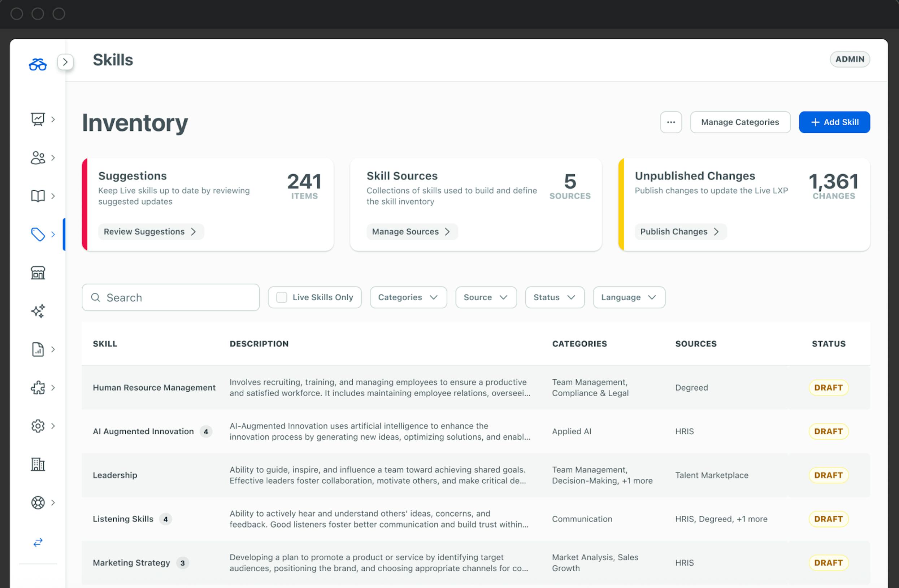Open the open-book learning sidebar icon
Viewport: 899px width, 588px height.
[x=38, y=196]
